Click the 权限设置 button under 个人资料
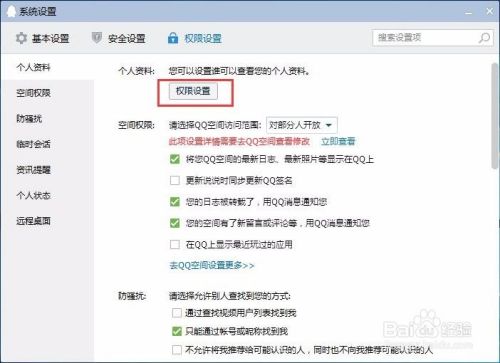 [x=193, y=91]
